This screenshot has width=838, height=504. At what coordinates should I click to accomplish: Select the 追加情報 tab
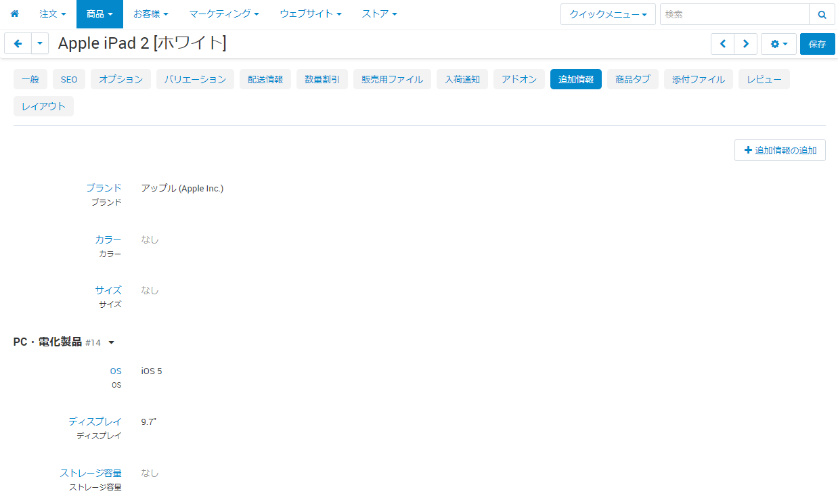pos(576,79)
